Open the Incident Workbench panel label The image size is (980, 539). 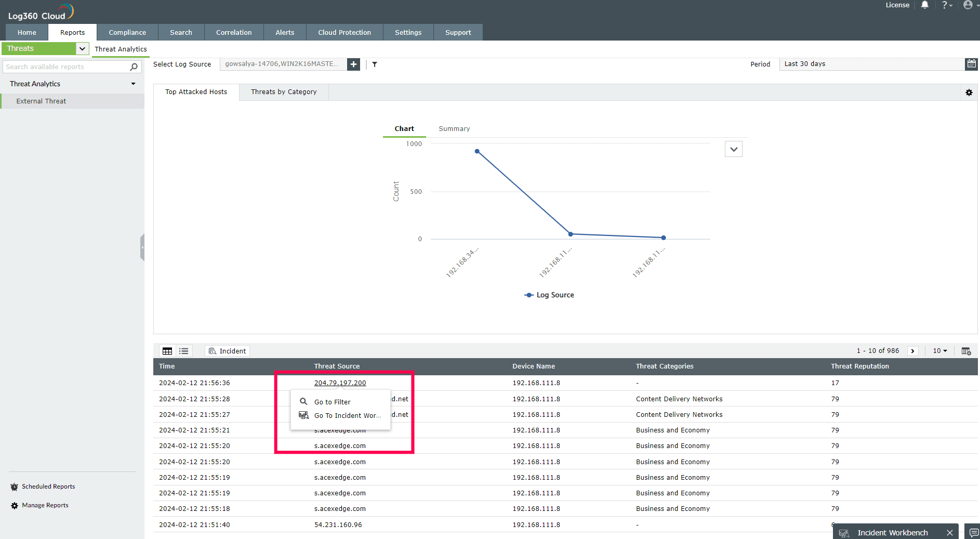coord(893,533)
